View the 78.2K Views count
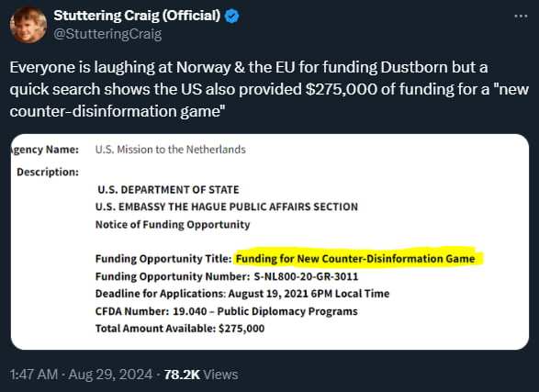 (201, 375)
